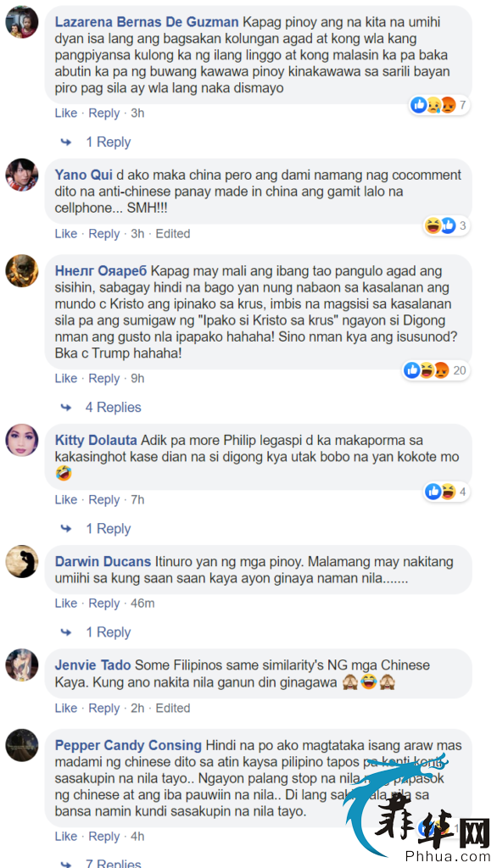Open Pepper Candy Consing's avatar
Image resolution: width=497 pixels, height=868 pixels.
tap(22, 745)
